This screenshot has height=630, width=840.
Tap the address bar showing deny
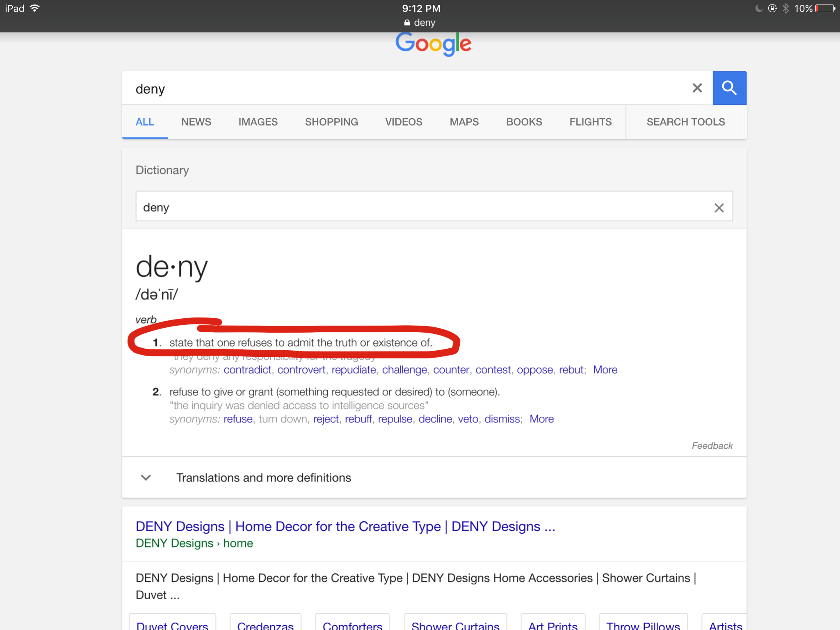click(420, 23)
